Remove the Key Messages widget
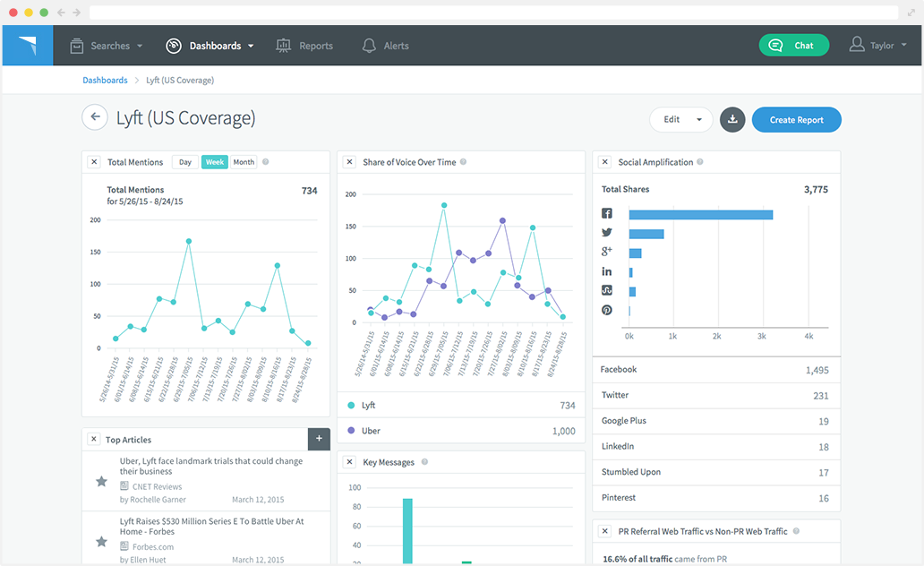The width and height of the screenshot is (924, 566). coord(349,461)
